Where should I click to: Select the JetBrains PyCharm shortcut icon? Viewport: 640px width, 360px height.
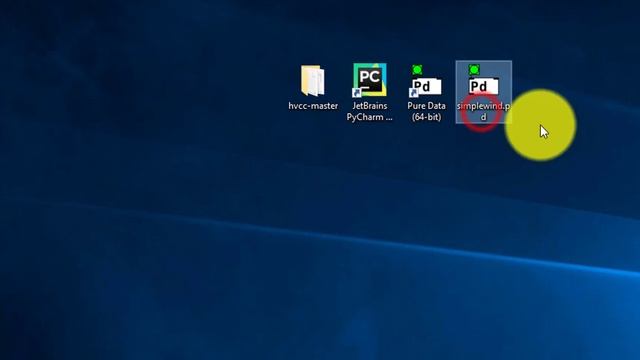coord(369,80)
